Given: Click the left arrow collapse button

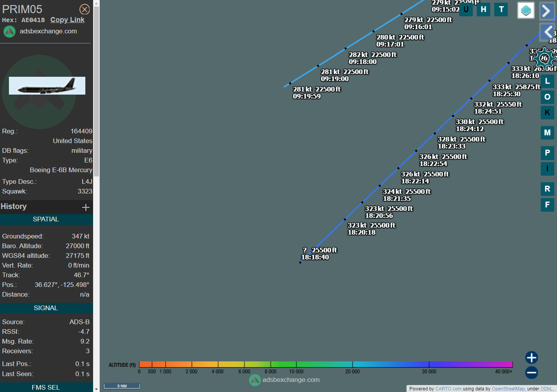Looking at the screenshot, I should [x=547, y=31].
